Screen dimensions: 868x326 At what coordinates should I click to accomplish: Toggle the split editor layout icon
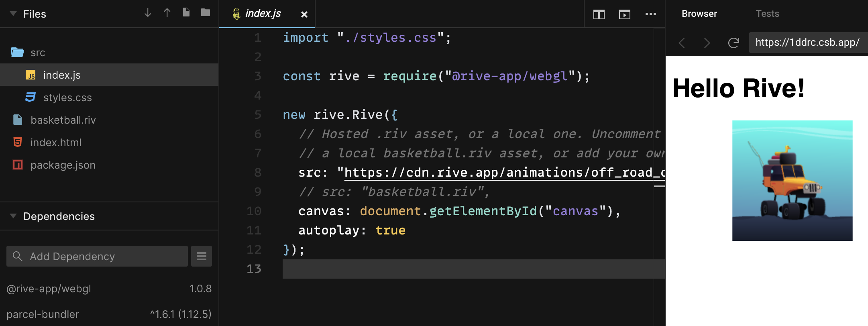coord(599,14)
